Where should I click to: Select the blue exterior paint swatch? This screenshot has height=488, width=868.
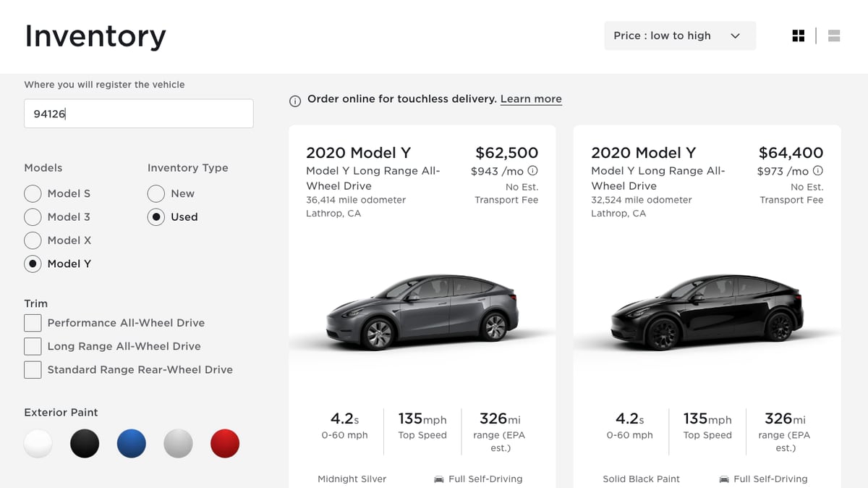point(131,443)
